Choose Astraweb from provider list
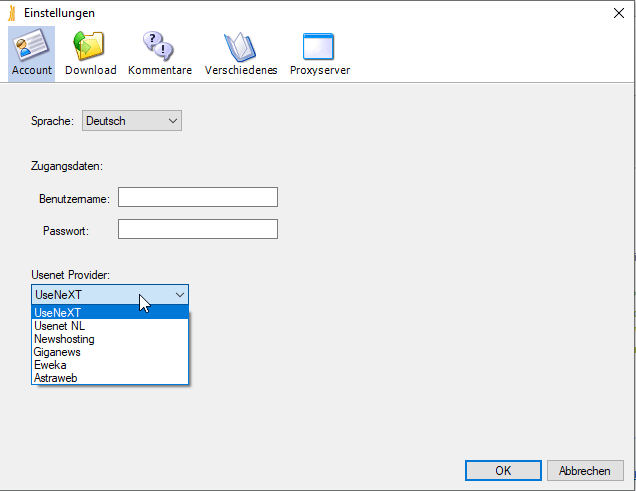Screen dimensions: 636x491 click(110, 377)
